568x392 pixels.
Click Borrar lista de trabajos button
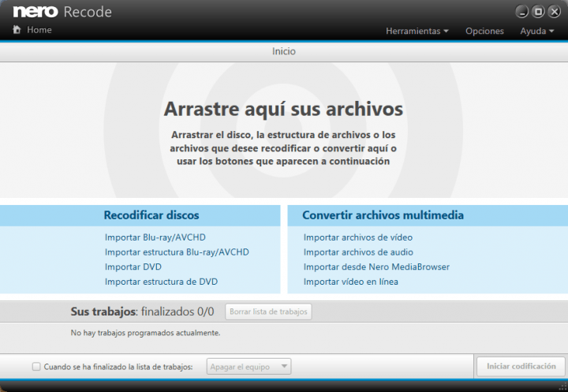[268, 312]
